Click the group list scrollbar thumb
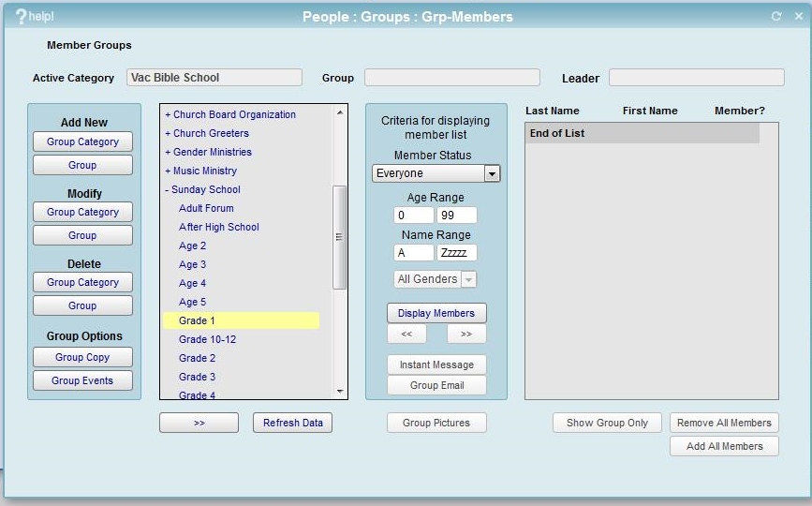Viewport: 812px width, 506px height. point(339,237)
